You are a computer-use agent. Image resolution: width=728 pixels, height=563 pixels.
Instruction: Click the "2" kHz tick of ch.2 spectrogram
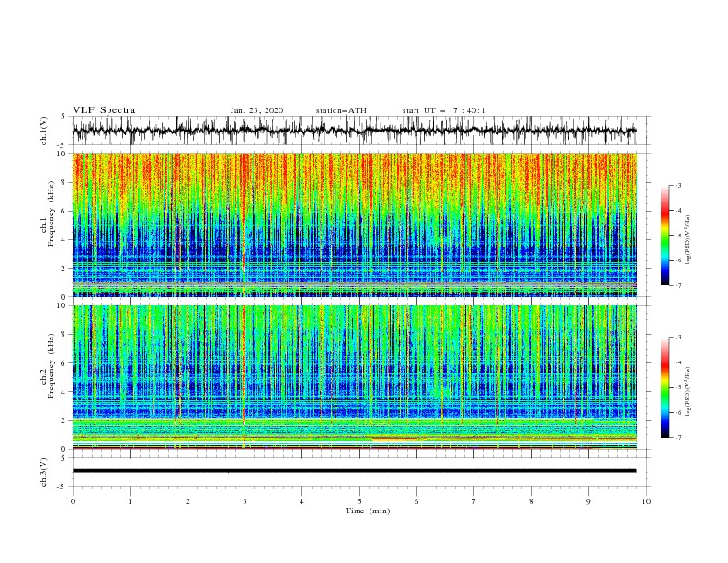(64, 420)
